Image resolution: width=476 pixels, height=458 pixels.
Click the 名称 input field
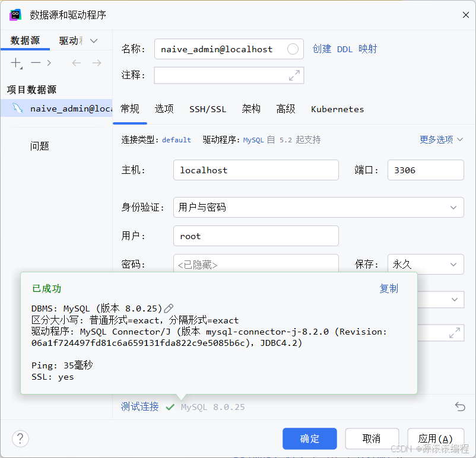click(229, 49)
